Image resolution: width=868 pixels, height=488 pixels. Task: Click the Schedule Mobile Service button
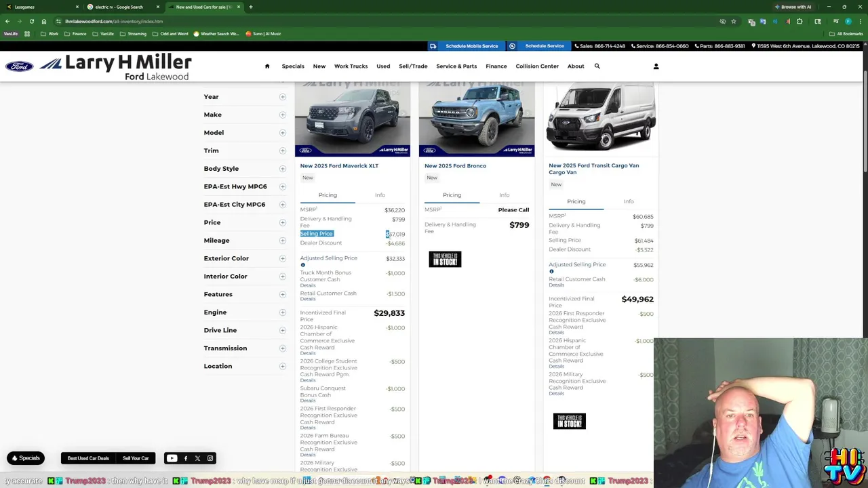point(465,46)
